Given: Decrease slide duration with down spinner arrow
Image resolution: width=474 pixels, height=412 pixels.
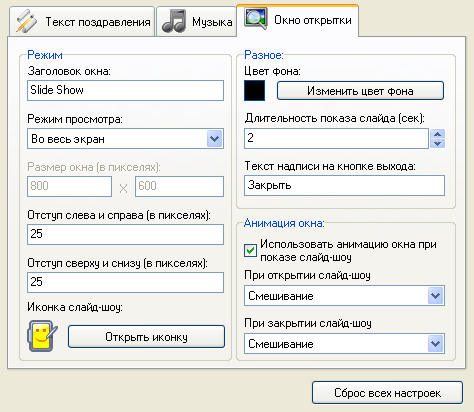Looking at the screenshot, I should pyautogui.click(x=438, y=143).
